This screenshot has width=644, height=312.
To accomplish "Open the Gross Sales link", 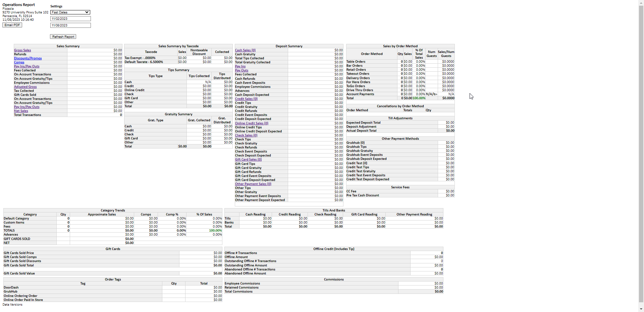I will [22, 50].
